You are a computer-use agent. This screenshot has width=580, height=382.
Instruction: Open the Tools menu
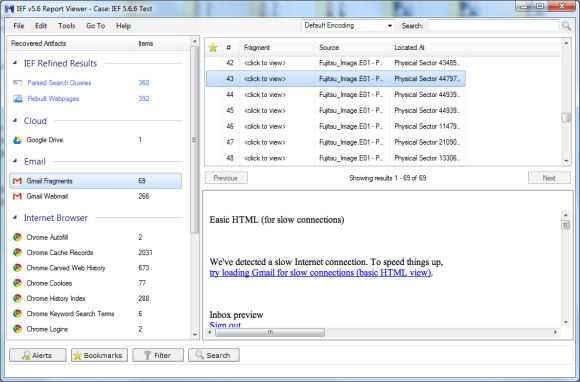click(x=67, y=26)
